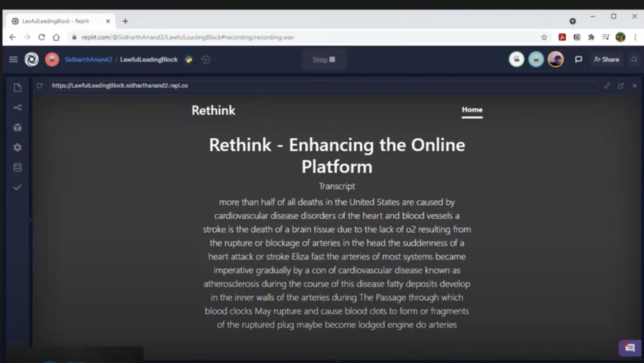The image size is (644, 363).
Task: Open the Version control icon in sidebar
Action: (x=17, y=108)
